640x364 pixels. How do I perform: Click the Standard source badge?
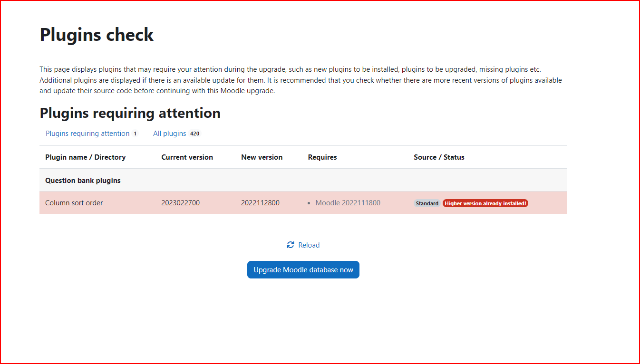(427, 203)
